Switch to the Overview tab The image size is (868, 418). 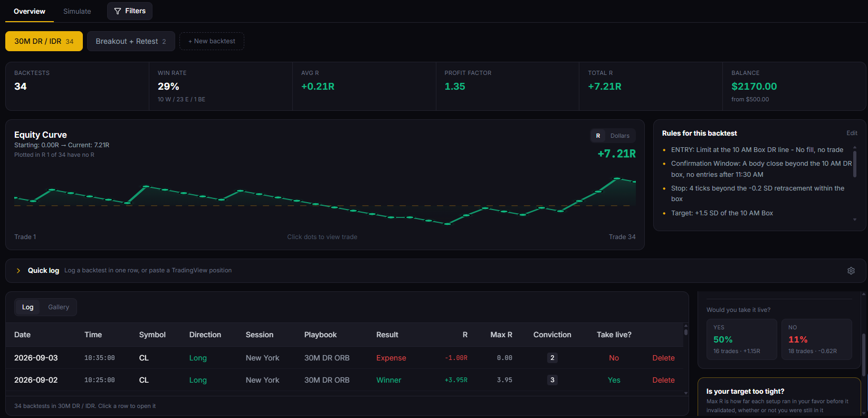30,11
